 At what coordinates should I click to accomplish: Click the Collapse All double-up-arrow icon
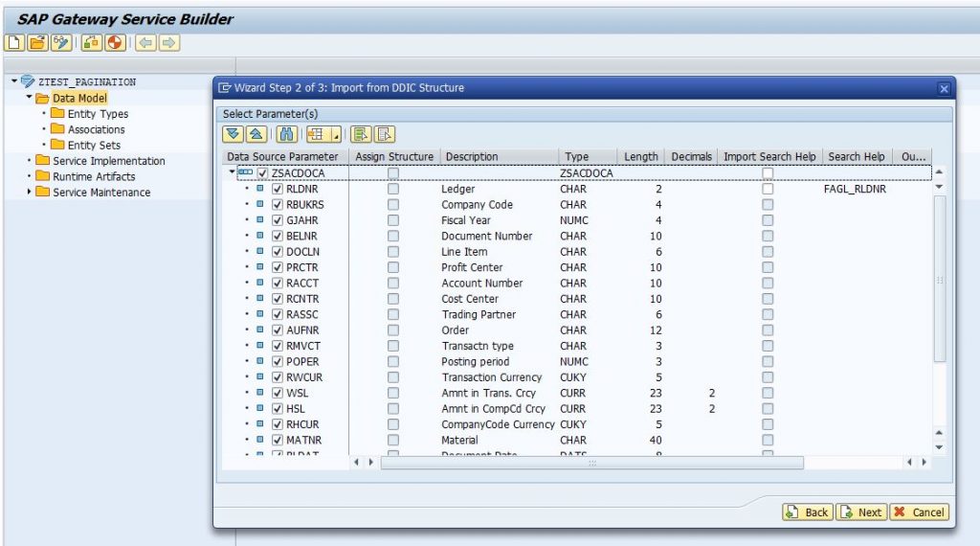click(256, 134)
